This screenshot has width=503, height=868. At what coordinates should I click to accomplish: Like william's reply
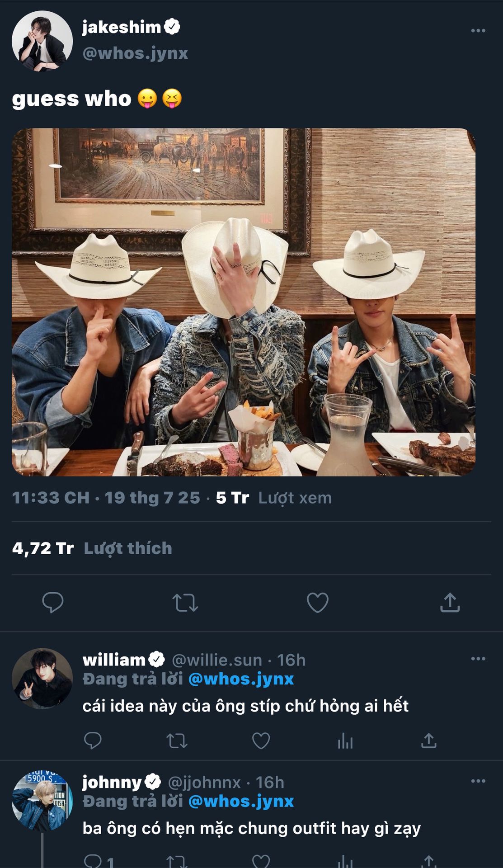coord(261,741)
